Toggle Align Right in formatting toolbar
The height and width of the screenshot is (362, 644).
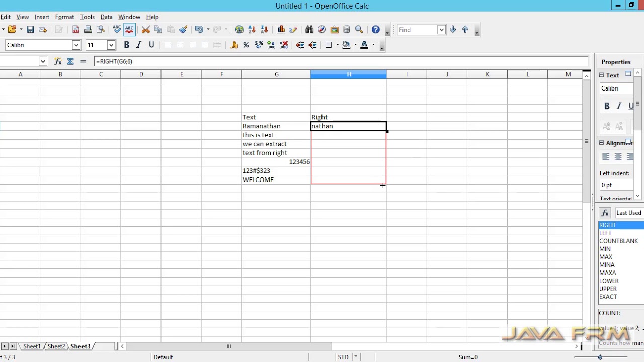coord(192,45)
